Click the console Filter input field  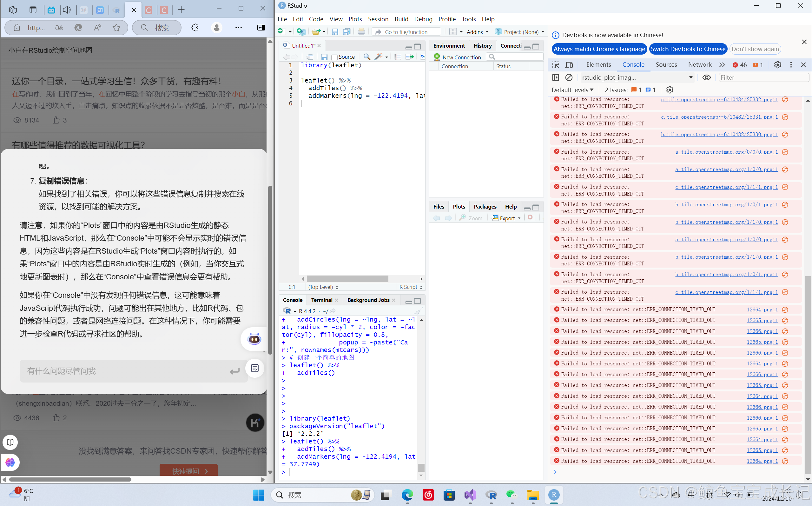763,78
